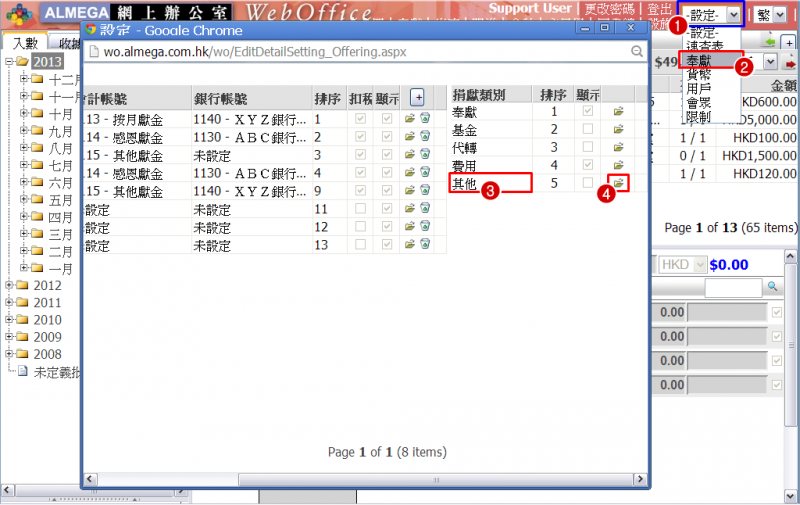Toggle 扣稅 checkbox for sort 11 row
The image size is (800, 505).
point(360,208)
